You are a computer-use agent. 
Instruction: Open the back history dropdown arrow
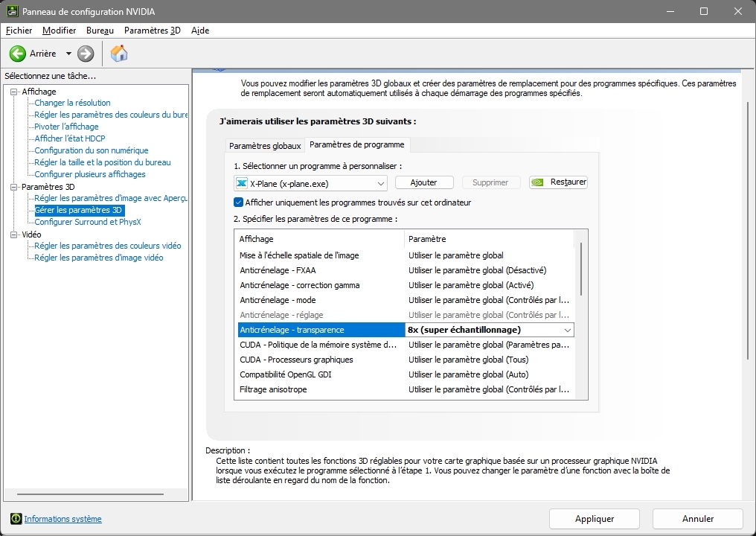[x=68, y=54]
